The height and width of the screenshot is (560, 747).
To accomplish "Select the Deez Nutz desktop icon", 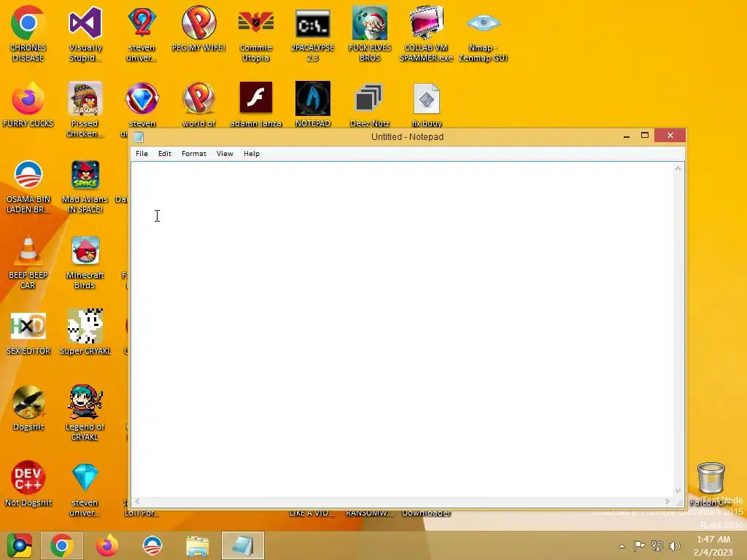I will point(370,105).
